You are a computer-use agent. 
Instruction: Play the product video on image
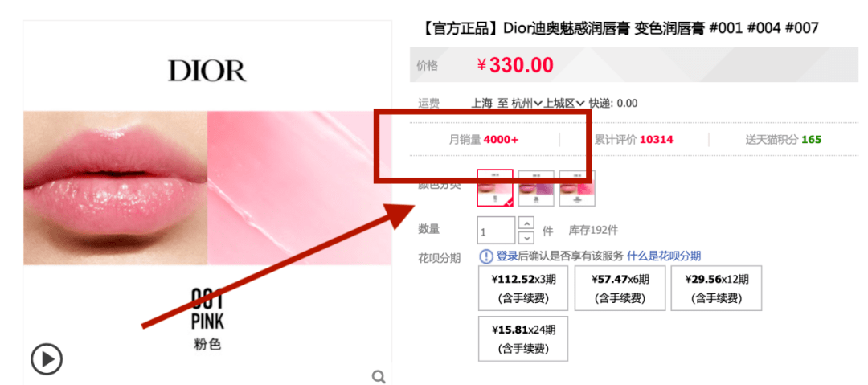point(47,359)
